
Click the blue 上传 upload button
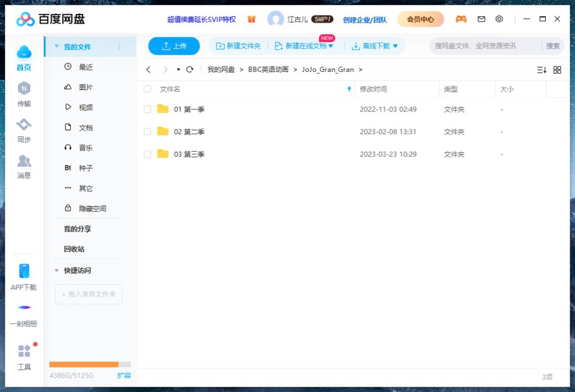[174, 46]
